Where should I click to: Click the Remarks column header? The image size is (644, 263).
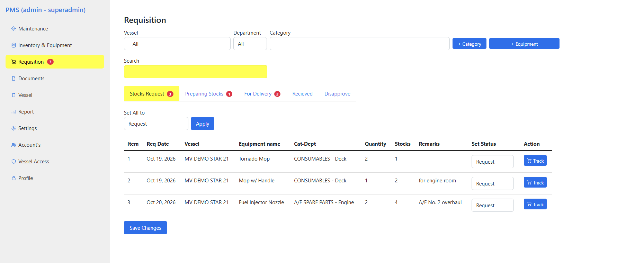coord(429,144)
